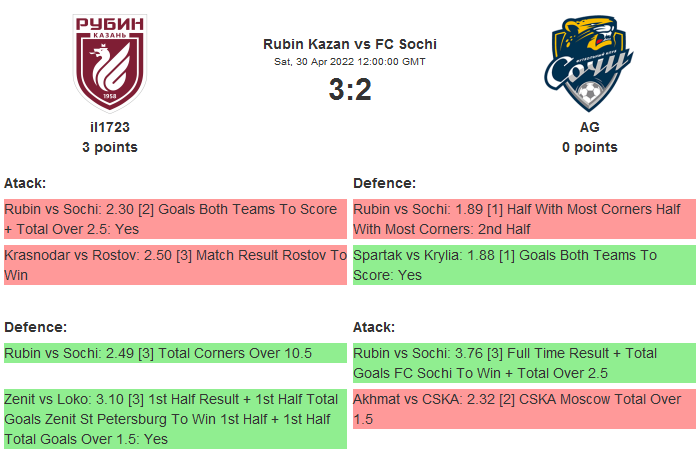Click the top-right Defence heading
This screenshot has height=460, width=700.
(385, 183)
